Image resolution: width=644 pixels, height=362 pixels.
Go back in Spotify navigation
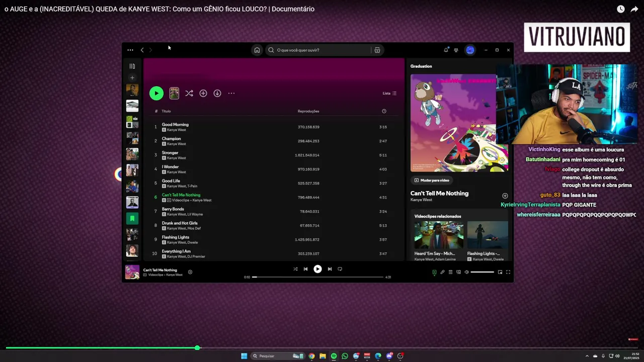[142, 50]
